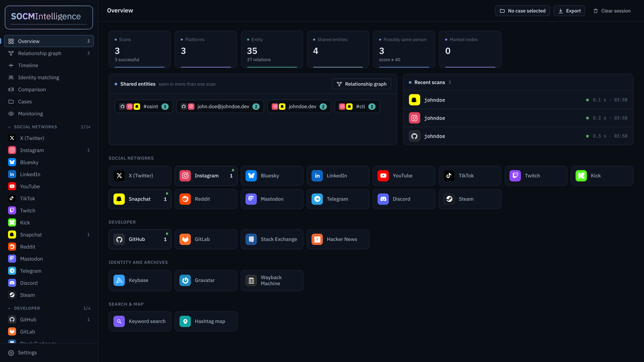
Task: Open the Stack Exchange card
Action: coord(272,239)
